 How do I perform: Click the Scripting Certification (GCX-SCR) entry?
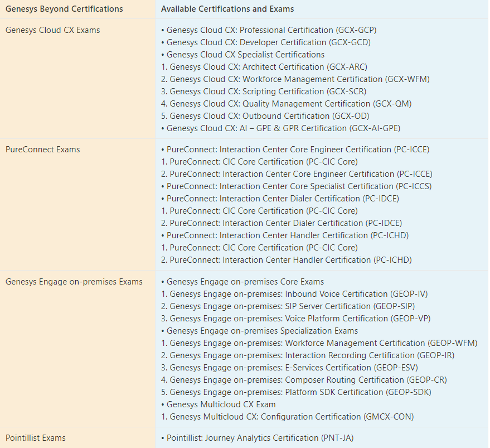point(264,91)
